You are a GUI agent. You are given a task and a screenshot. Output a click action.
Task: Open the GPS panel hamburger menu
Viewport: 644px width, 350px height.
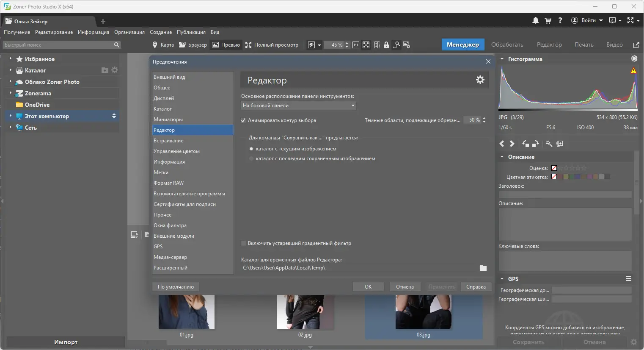(628, 279)
